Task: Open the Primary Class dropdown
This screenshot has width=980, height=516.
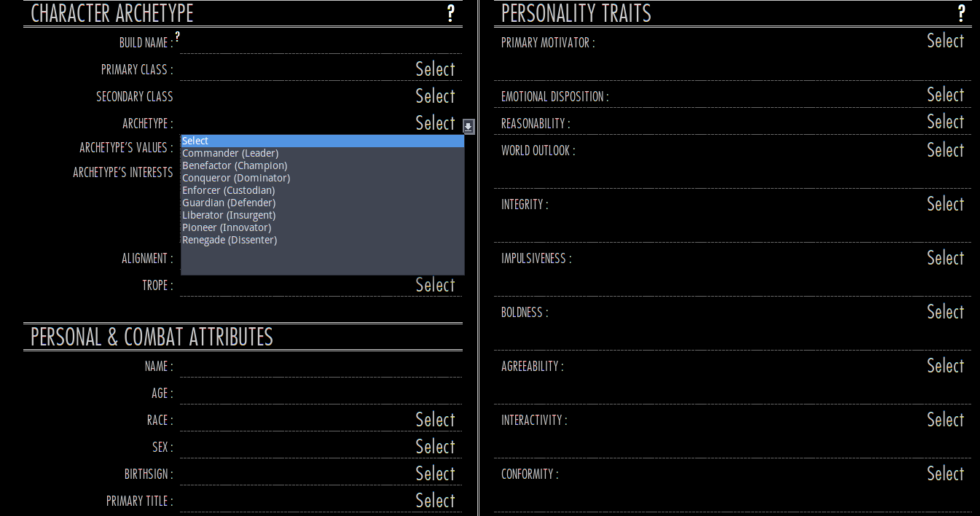Action: (x=435, y=69)
